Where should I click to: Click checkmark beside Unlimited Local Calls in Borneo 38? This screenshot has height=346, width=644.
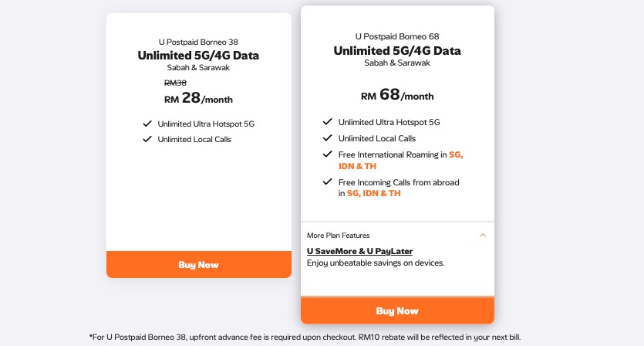tap(147, 139)
